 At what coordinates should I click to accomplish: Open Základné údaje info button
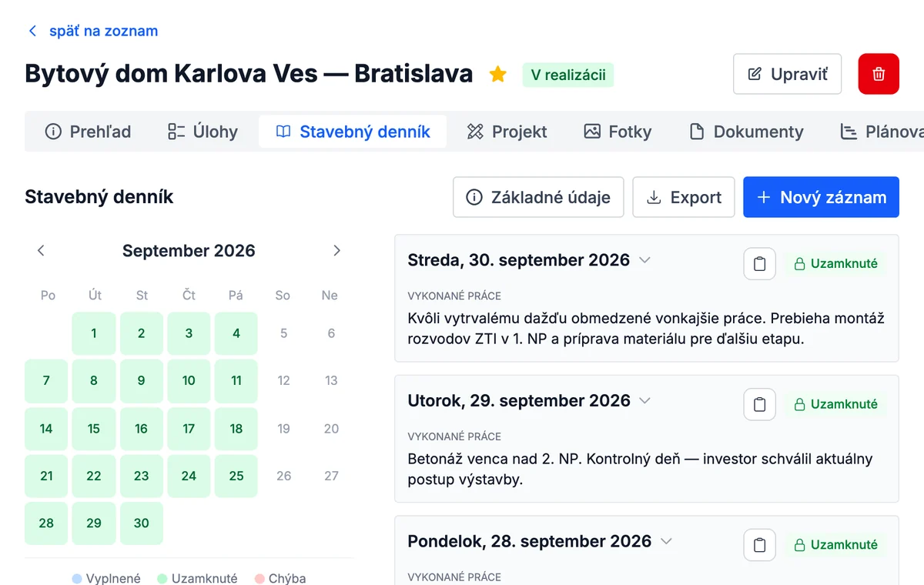tap(538, 197)
